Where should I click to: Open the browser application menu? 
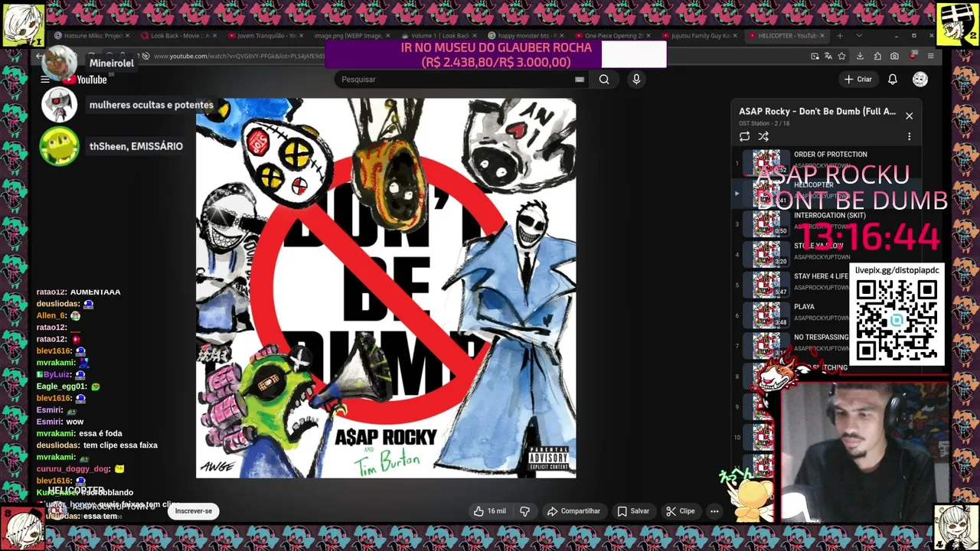click(930, 56)
